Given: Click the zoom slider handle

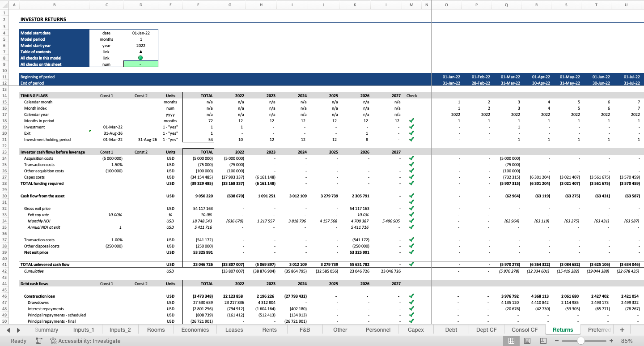Looking at the screenshot, I should tap(582, 341).
